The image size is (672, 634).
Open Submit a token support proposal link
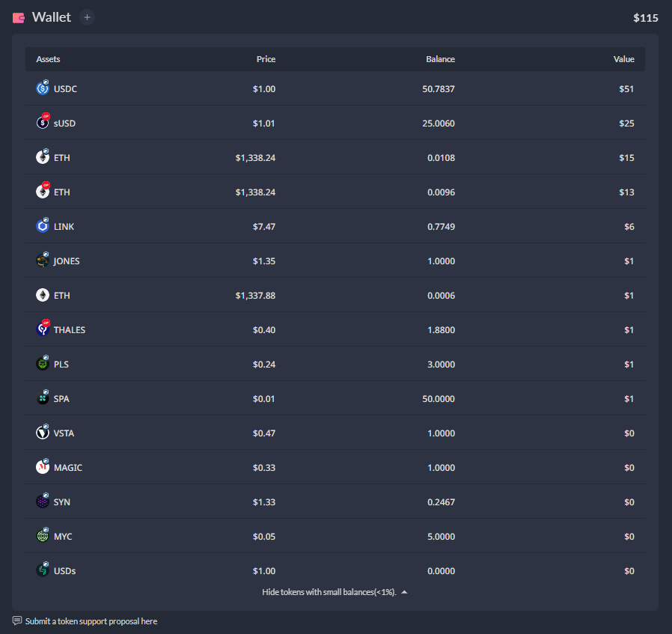[91, 621]
